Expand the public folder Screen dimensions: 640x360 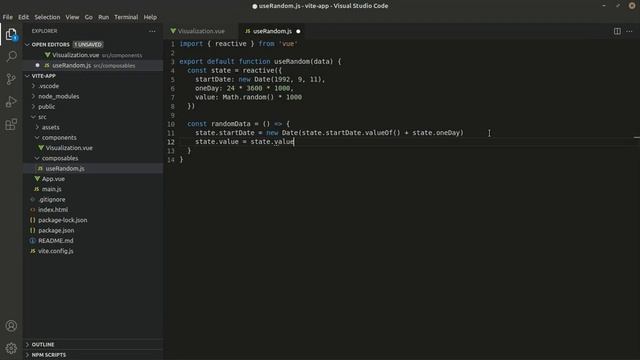tap(47, 107)
